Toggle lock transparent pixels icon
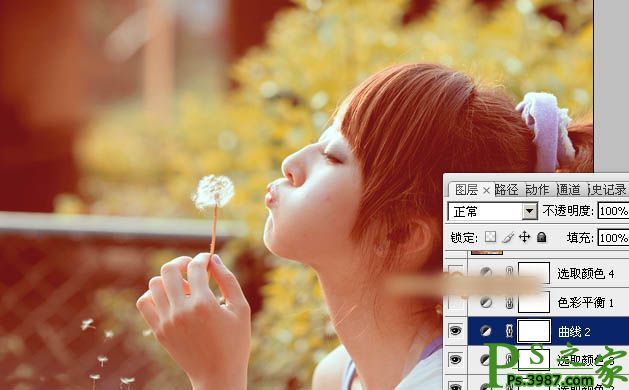629x390 pixels. click(490, 237)
